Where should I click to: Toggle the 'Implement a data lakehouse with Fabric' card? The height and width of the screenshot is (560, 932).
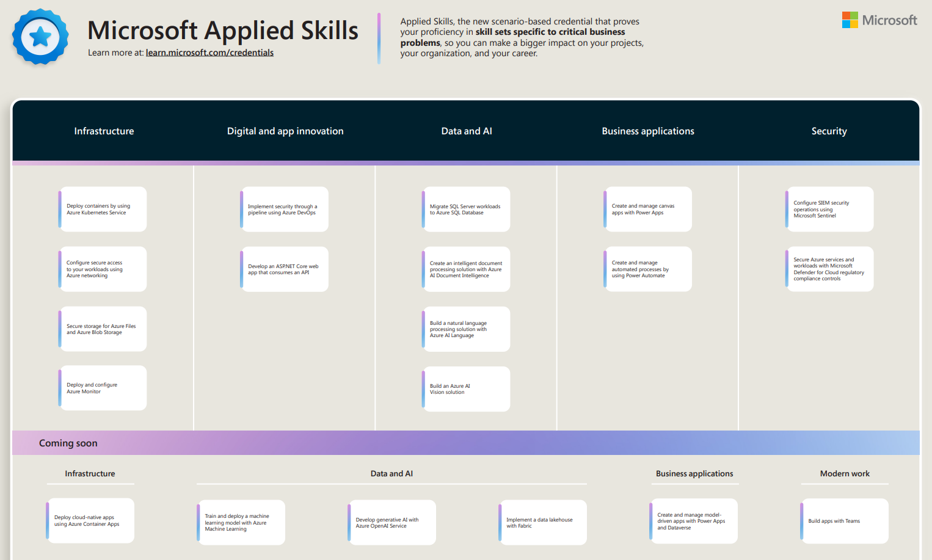tap(542, 522)
